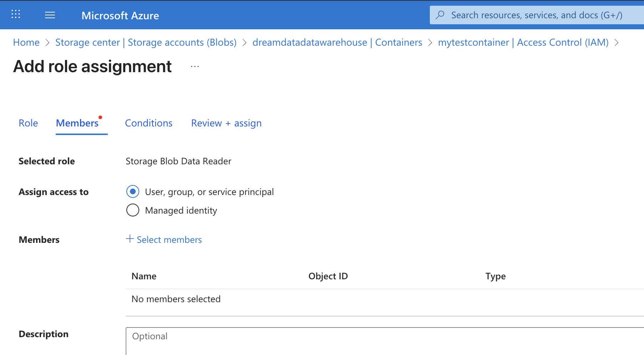Open the Azure app launcher grid icon

16,14
